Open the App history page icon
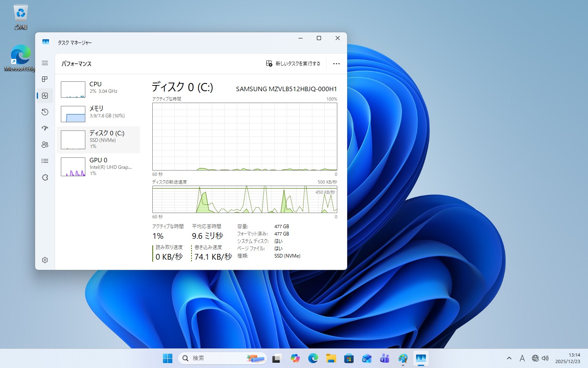588x368 pixels. tap(45, 112)
